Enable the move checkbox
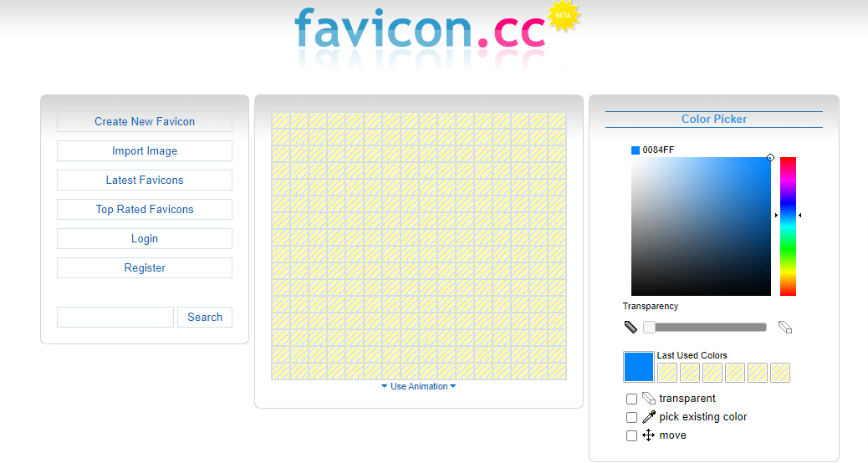The width and height of the screenshot is (868, 463). [631, 436]
